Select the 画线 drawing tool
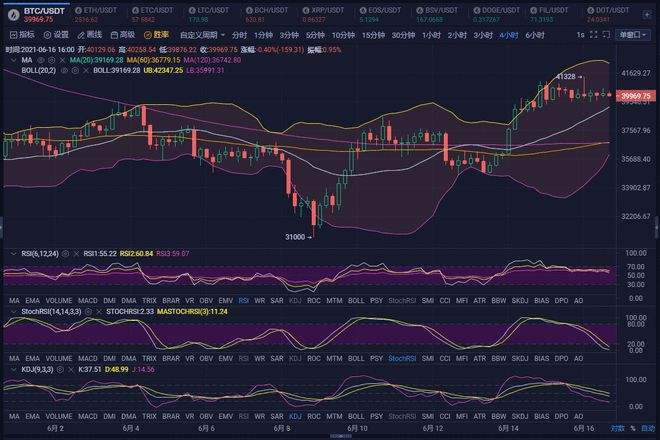Screen dimensions: 660x440 coord(90,35)
